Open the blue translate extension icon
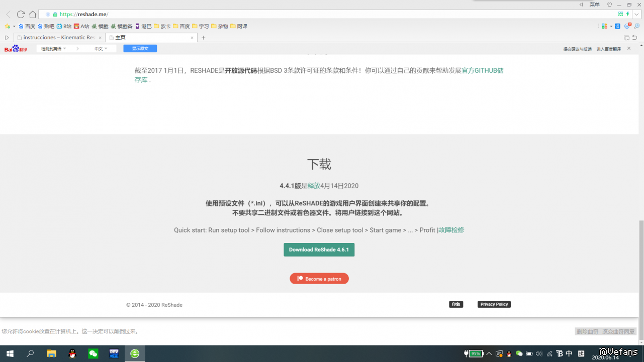 point(618,26)
